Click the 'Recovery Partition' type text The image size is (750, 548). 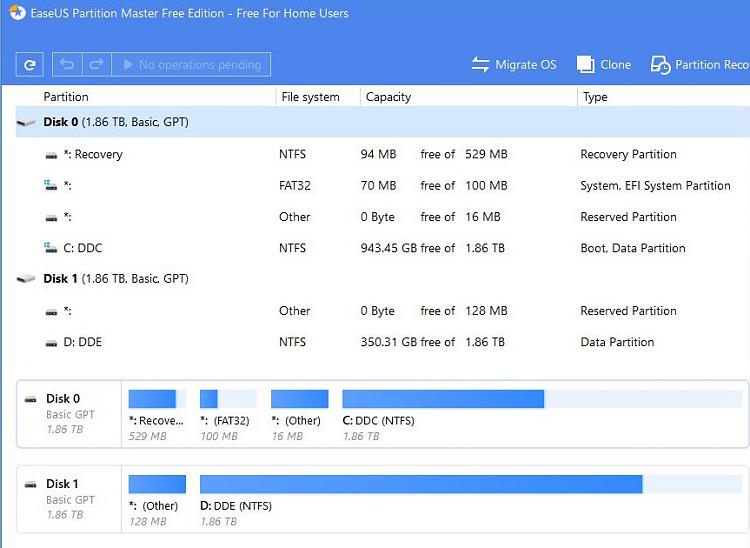[x=628, y=154]
